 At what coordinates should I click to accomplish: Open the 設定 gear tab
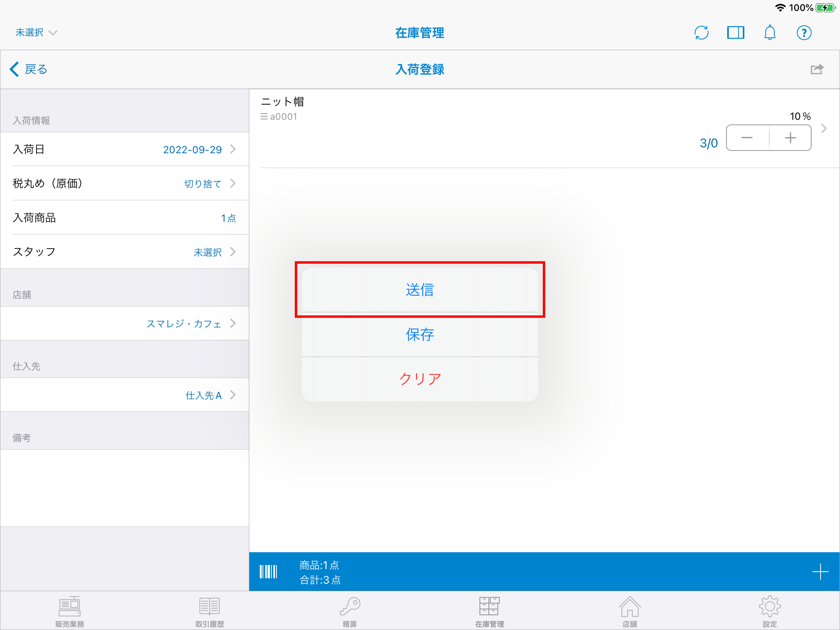click(x=769, y=611)
